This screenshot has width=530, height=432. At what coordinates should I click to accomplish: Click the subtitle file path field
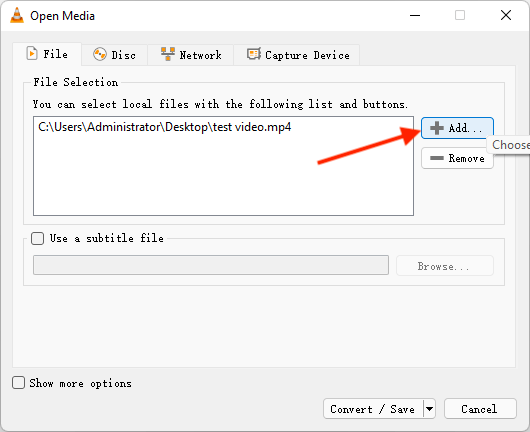(211, 265)
